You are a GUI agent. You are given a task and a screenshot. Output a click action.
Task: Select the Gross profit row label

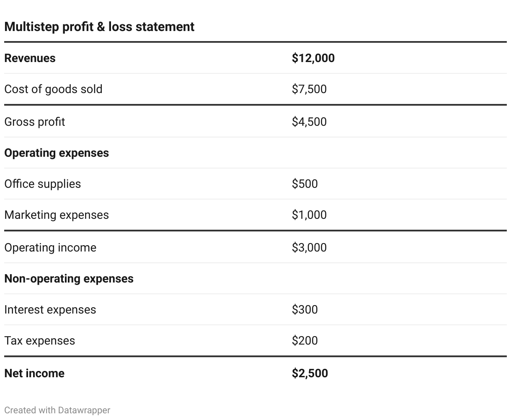[x=35, y=122]
